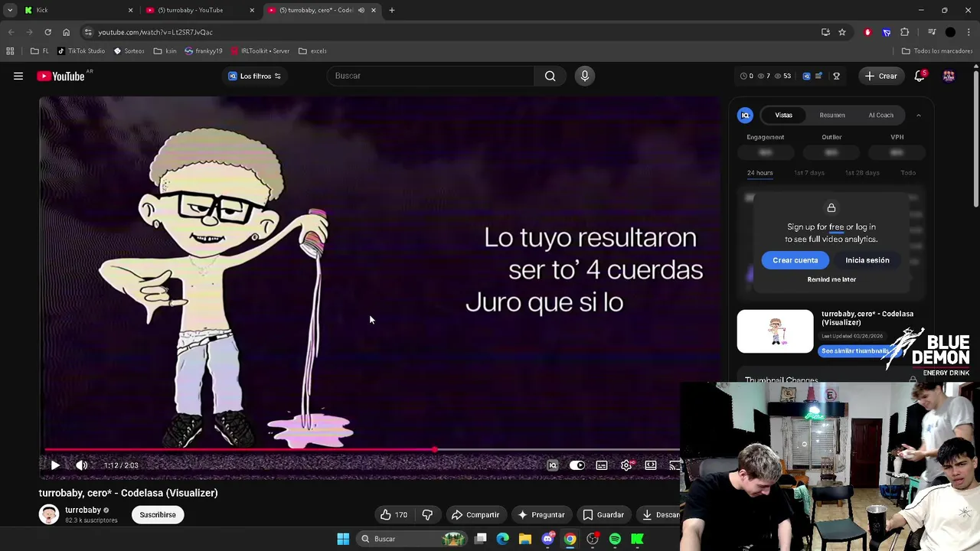The height and width of the screenshot is (551, 980).
Task: Open the player settings gear
Action: 626,465
